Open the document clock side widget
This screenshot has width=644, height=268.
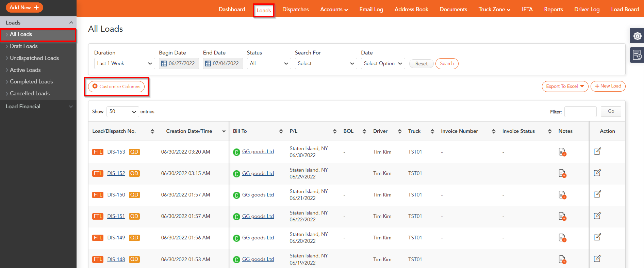click(637, 55)
